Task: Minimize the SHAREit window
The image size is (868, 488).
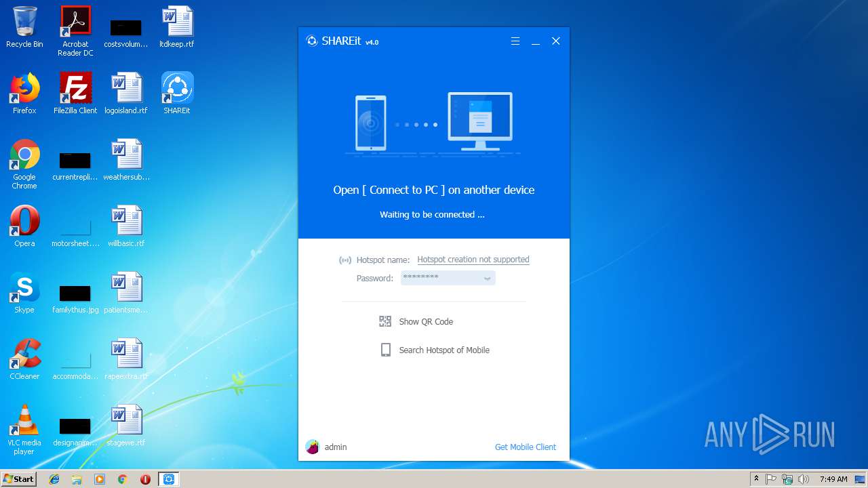Action: click(536, 41)
